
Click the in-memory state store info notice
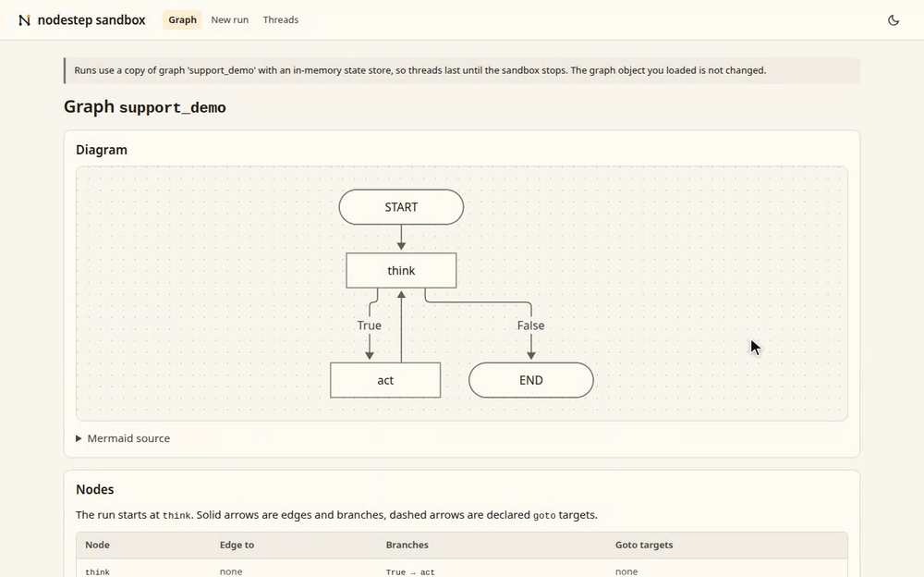click(x=462, y=70)
